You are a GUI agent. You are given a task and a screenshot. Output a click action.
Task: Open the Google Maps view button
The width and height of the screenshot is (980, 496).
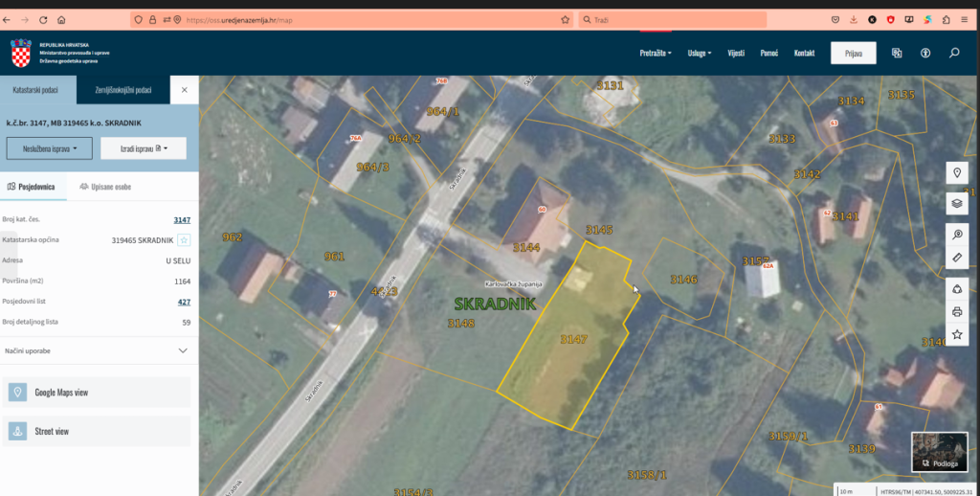(x=98, y=393)
